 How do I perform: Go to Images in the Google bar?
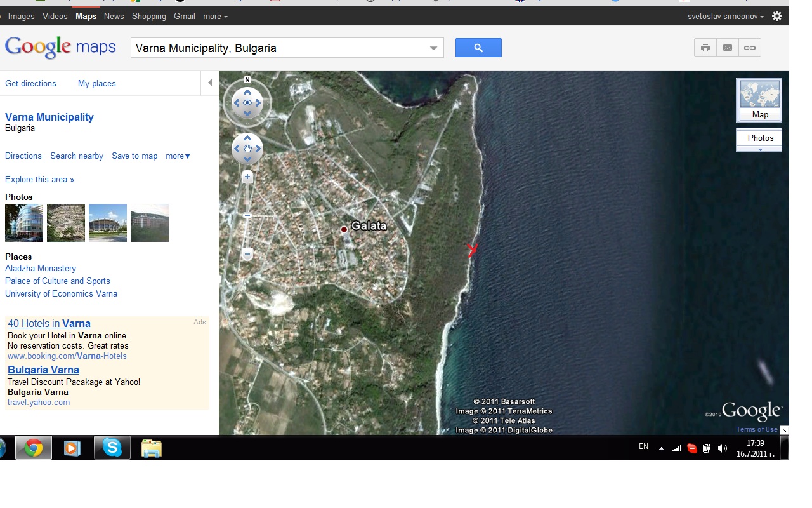click(x=21, y=17)
